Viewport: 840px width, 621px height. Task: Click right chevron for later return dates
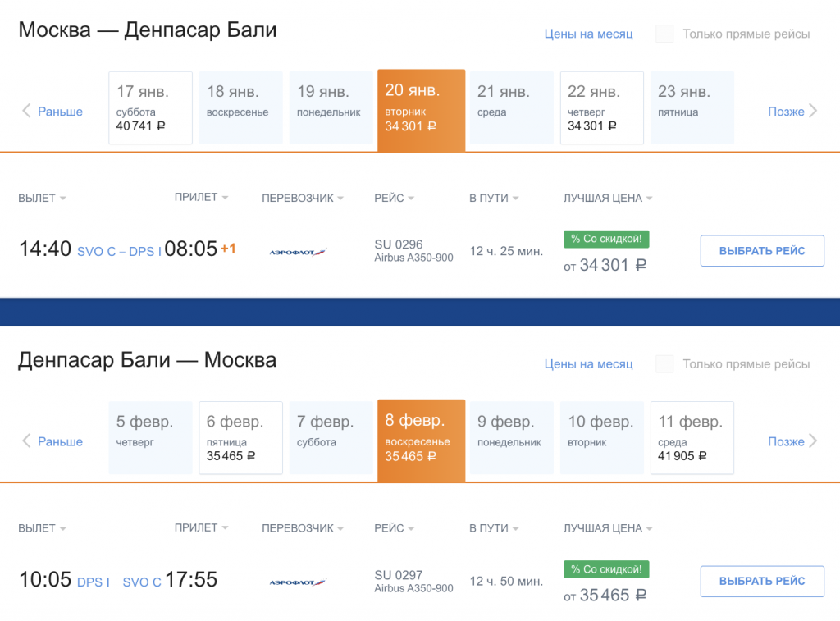click(x=813, y=441)
